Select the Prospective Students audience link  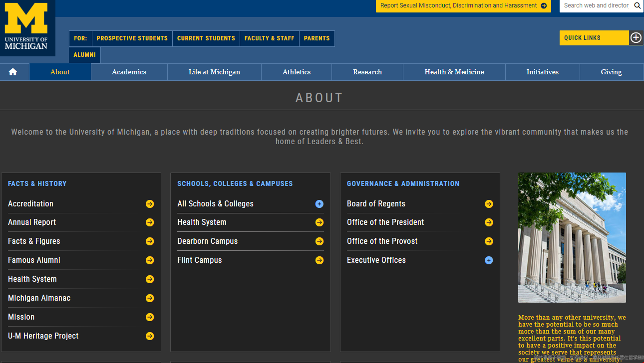click(x=132, y=38)
